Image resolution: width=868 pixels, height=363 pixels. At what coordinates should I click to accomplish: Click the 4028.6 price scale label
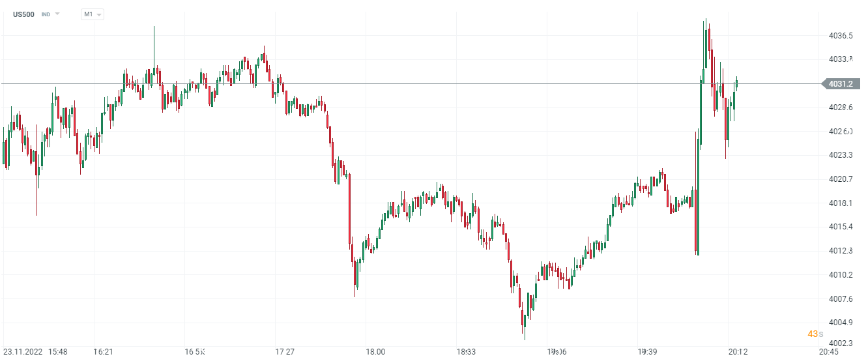point(841,108)
